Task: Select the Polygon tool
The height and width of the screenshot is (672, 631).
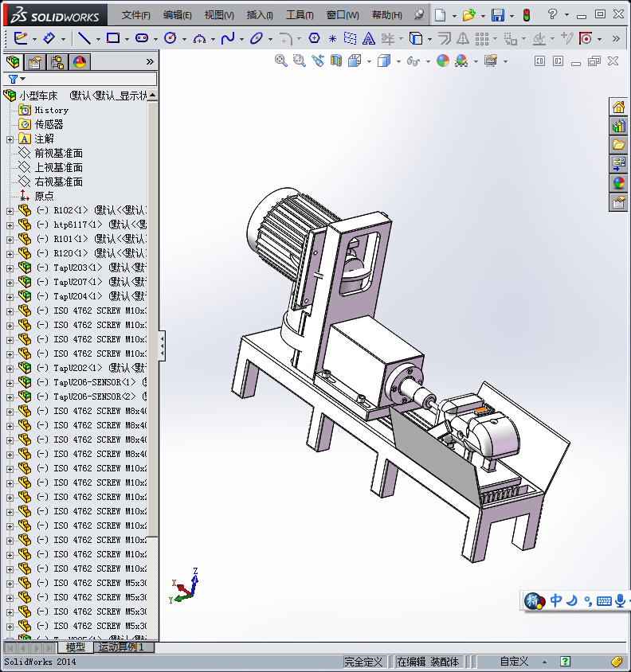Action: pyautogui.click(x=315, y=38)
